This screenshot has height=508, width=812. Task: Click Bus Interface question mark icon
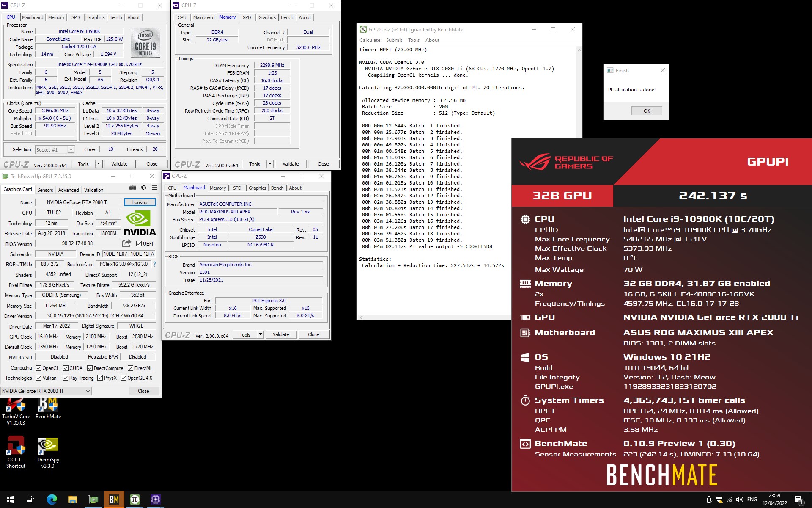[154, 264]
